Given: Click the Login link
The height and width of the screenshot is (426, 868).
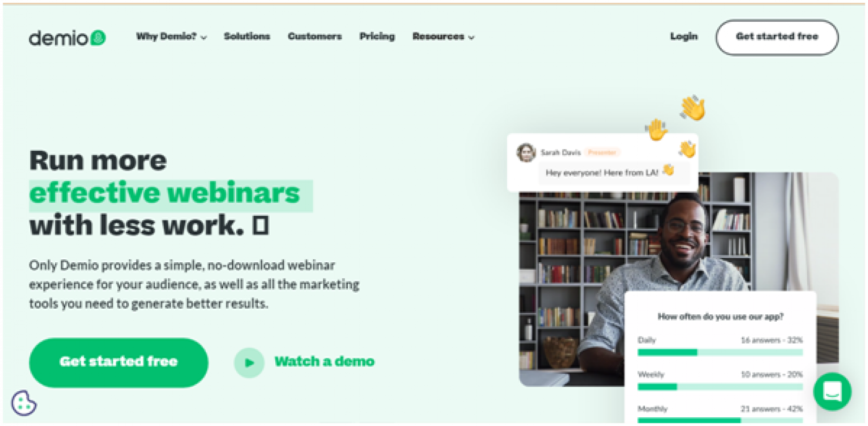Looking at the screenshot, I should (684, 37).
